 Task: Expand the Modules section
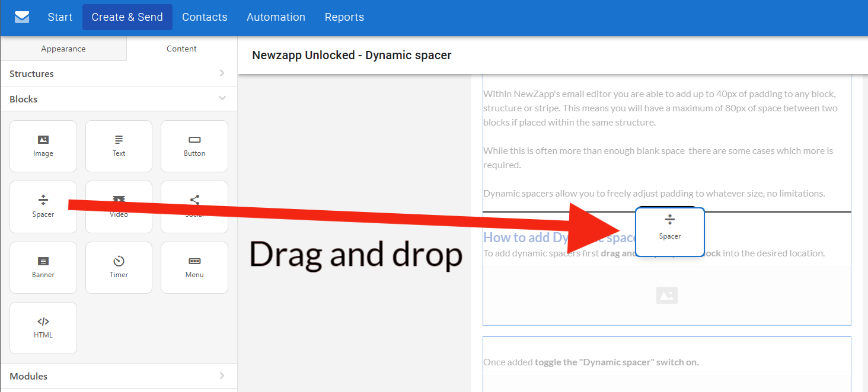pyautogui.click(x=222, y=376)
